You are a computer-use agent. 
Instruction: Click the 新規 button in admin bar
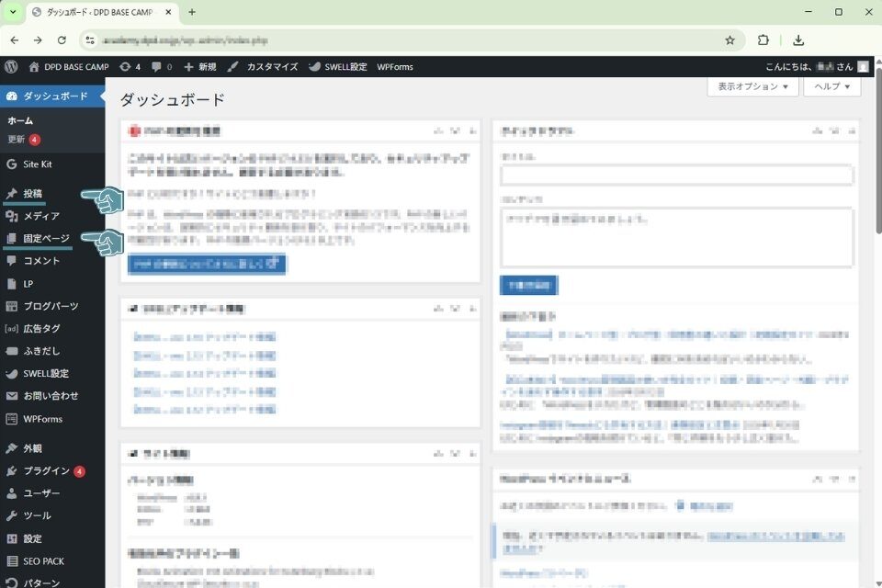[x=199, y=67]
